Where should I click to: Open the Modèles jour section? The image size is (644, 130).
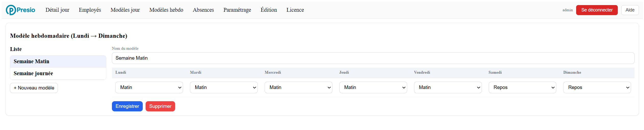click(x=125, y=10)
